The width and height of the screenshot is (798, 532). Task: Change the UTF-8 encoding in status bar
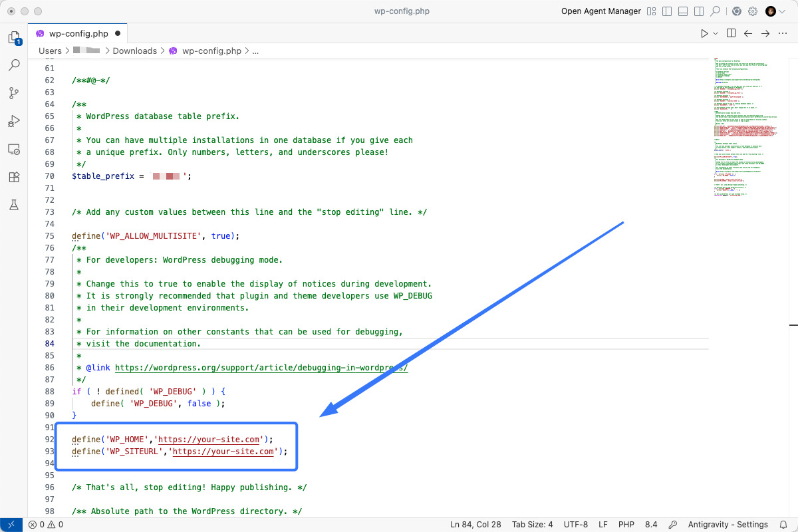click(x=575, y=524)
